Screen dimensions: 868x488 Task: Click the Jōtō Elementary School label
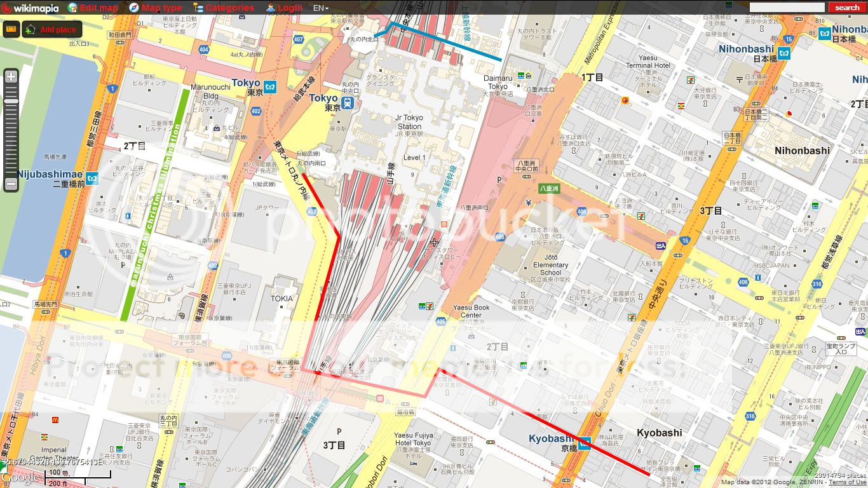click(550, 265)
